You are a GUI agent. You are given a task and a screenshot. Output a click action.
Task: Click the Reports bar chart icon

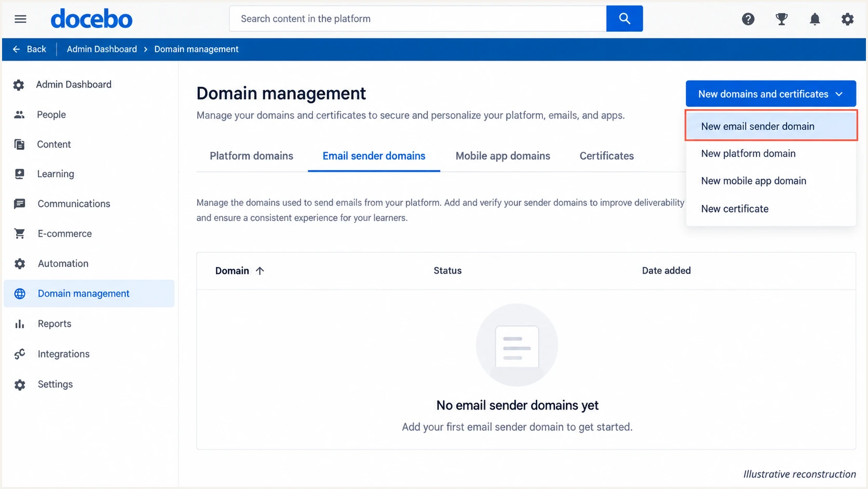[x=19, y=324]
